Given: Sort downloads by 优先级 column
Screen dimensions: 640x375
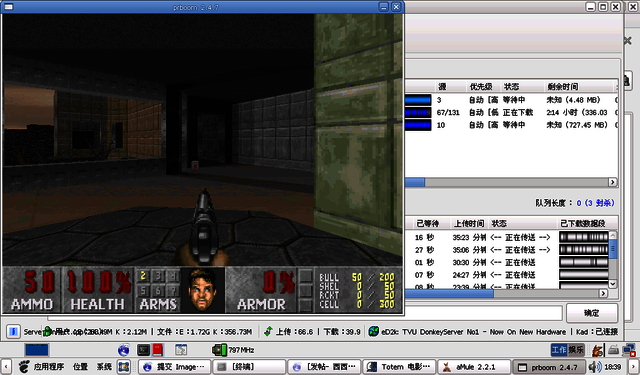Looking at the screenshot, I should [x=483, y=87].
